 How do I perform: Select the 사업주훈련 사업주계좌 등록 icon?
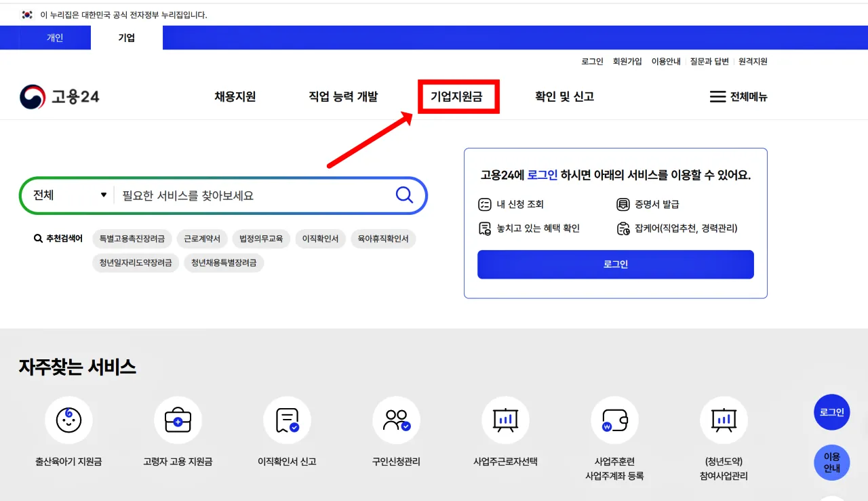pos(614,420)
